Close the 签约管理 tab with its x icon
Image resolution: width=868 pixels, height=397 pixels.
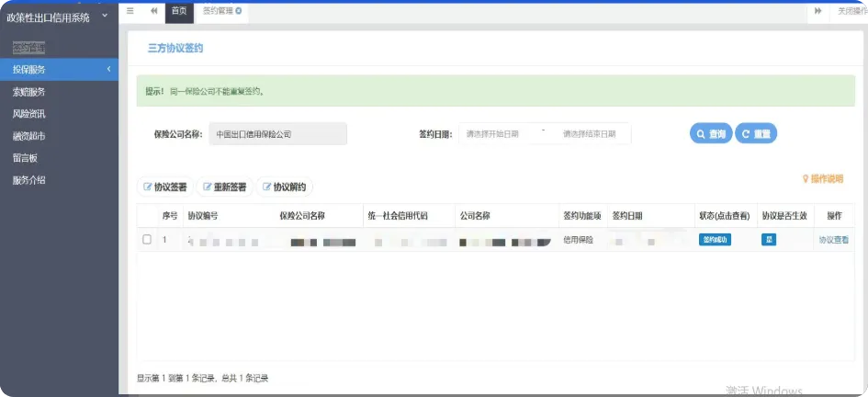[239, 11]
